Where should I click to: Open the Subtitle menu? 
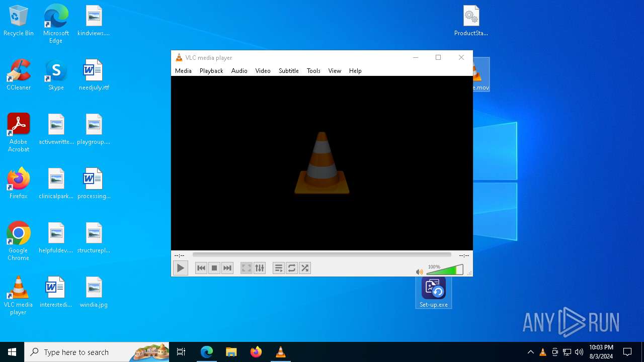point(289,71)
